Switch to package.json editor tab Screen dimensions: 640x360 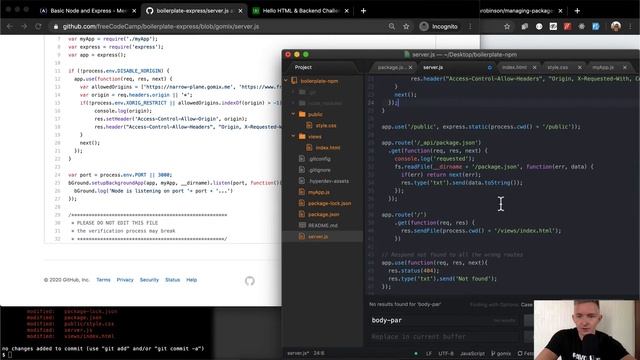390,67
